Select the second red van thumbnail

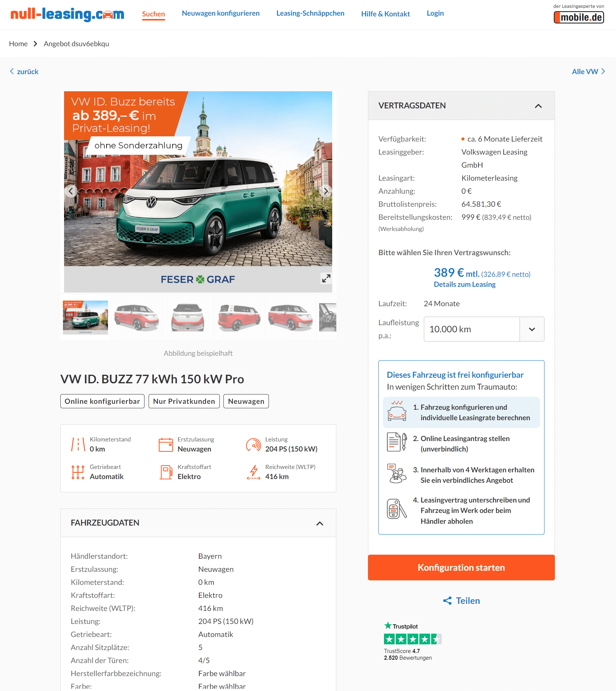point(137,317)
